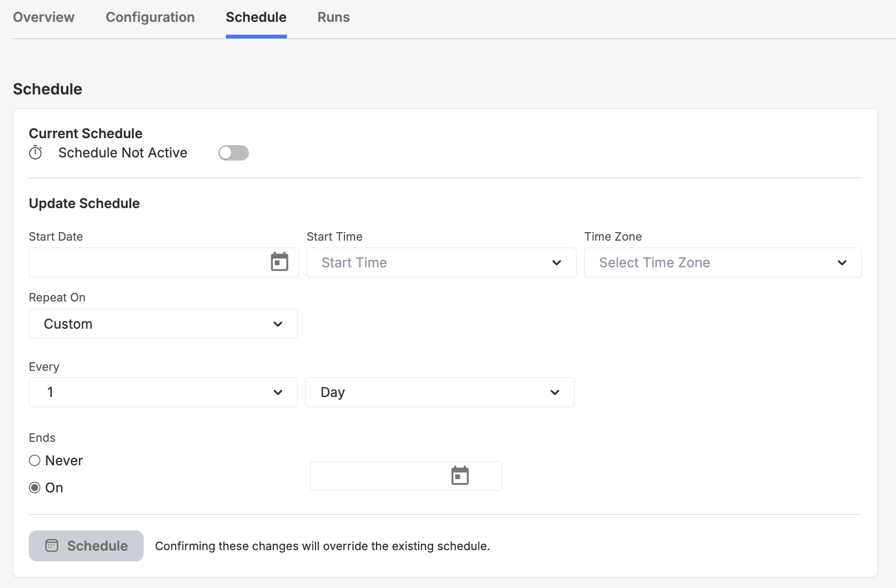Click the text 'Confirming these changes will override the existing schedule.'
Viewport: 896px width, 588px height.
point(323,546)
